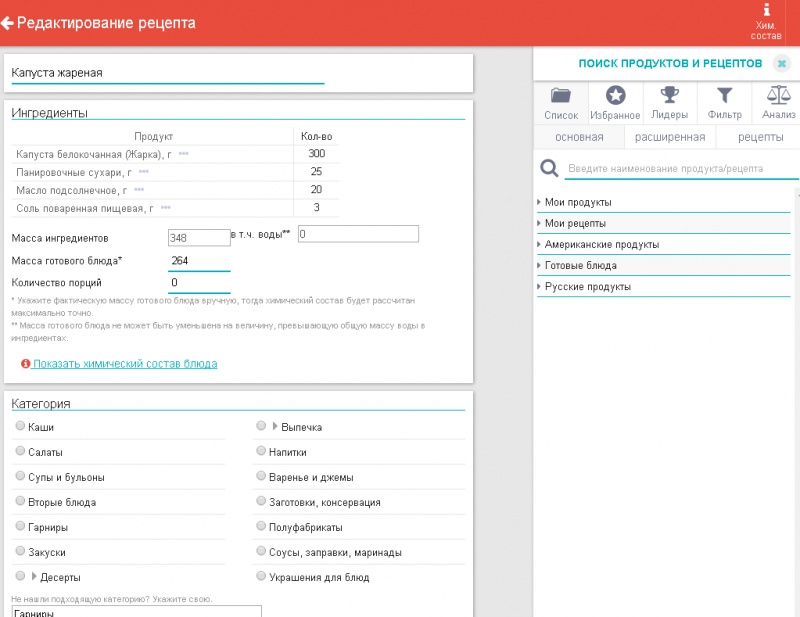Click the custom category text field
Image resolution: width=800 pixels, height=617 pixels.
coord(136,611)
